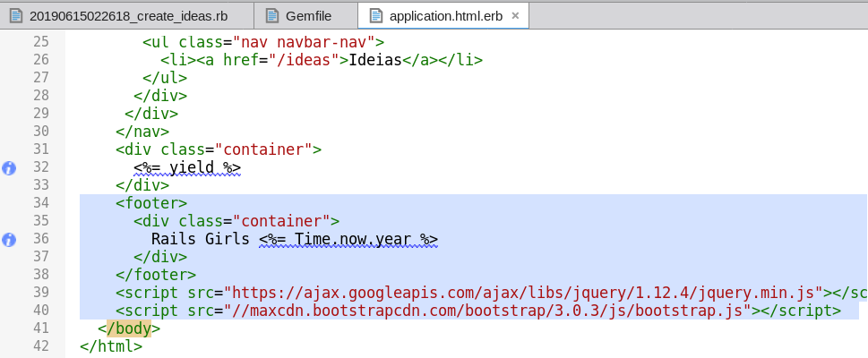The width and height of the screenshot is (868, 358).
Task: Click the word Ideias in the link
Action: 374,60
